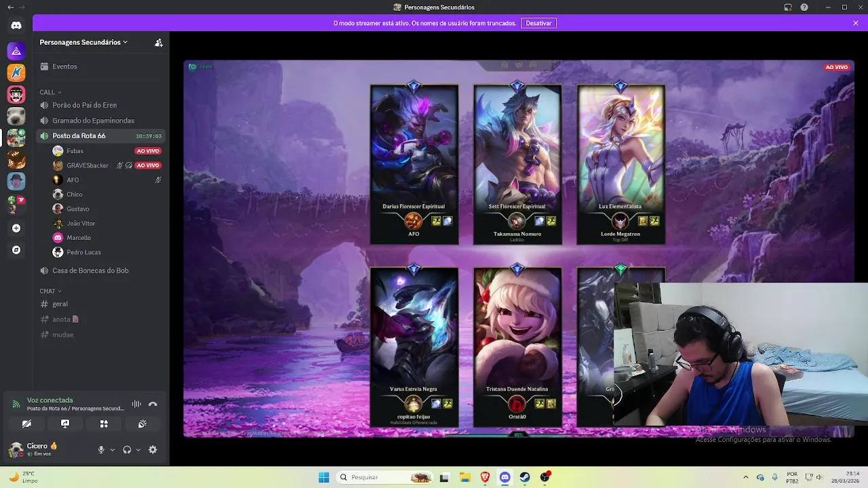
Task: Collapse the CHAT category
Action: click(50, 291)
